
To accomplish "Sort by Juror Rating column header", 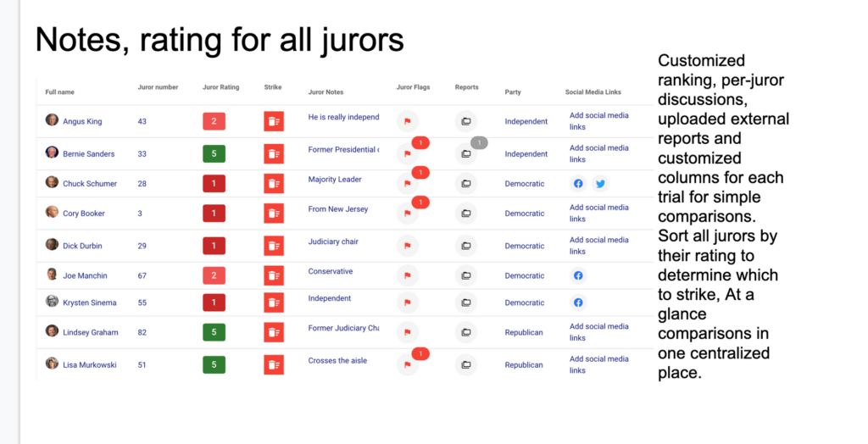I will tap(221, 87).
